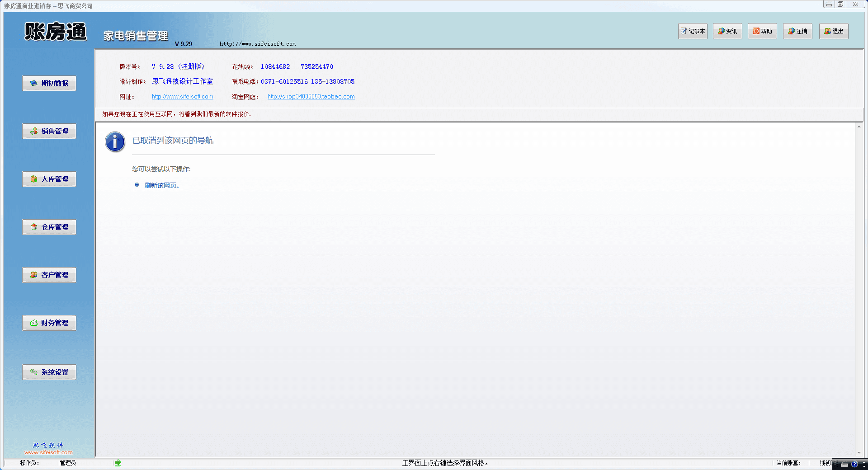Open the www.sifeisoft.com website link
The width and height of the screenshot is (868, 470).
183,97
